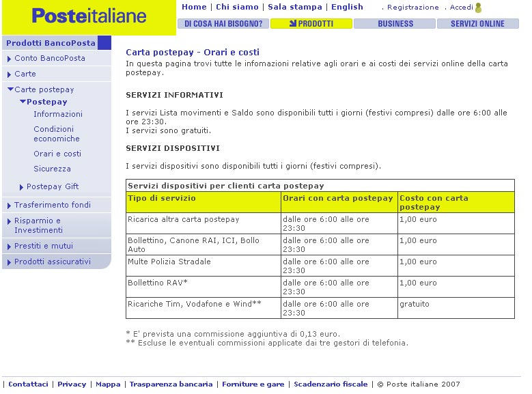
Task: Expand the Postepay Gift item
Action: pos(22,187)
